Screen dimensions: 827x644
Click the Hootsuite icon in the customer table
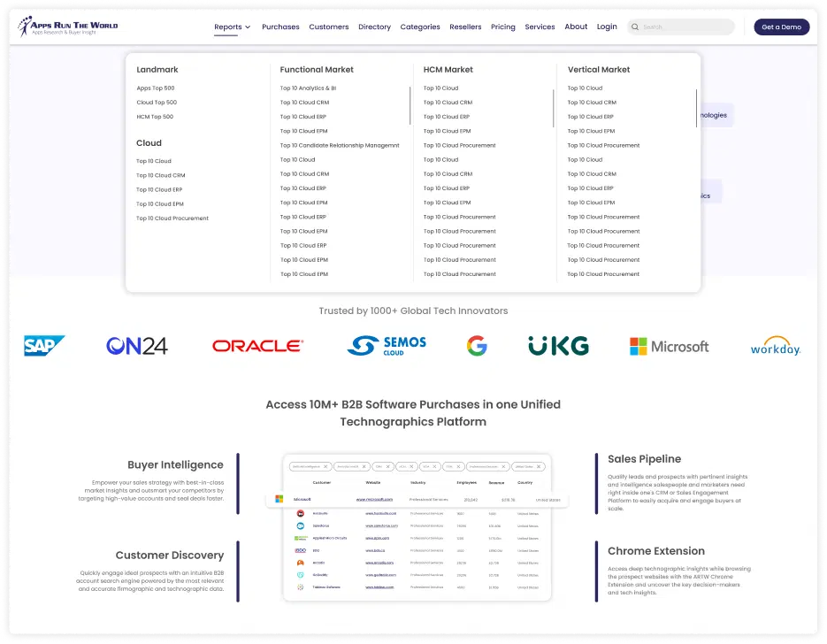pos(300,513)
